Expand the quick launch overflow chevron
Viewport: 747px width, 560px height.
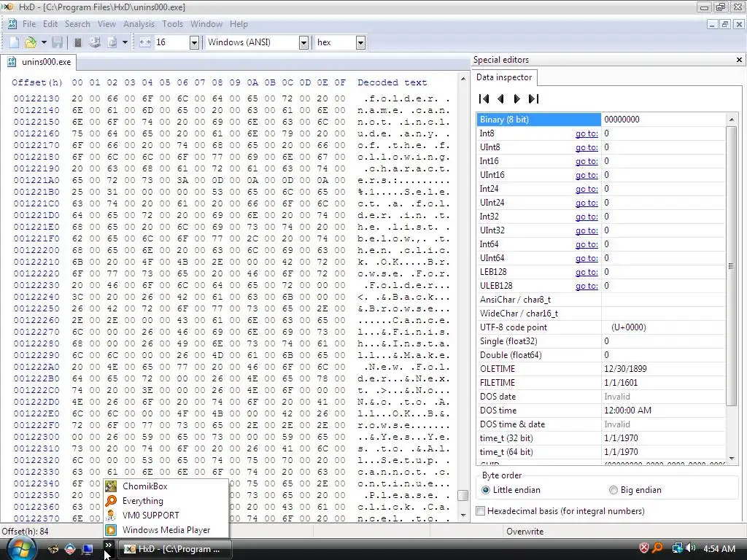pyautogui.click(x=109, y=545)
